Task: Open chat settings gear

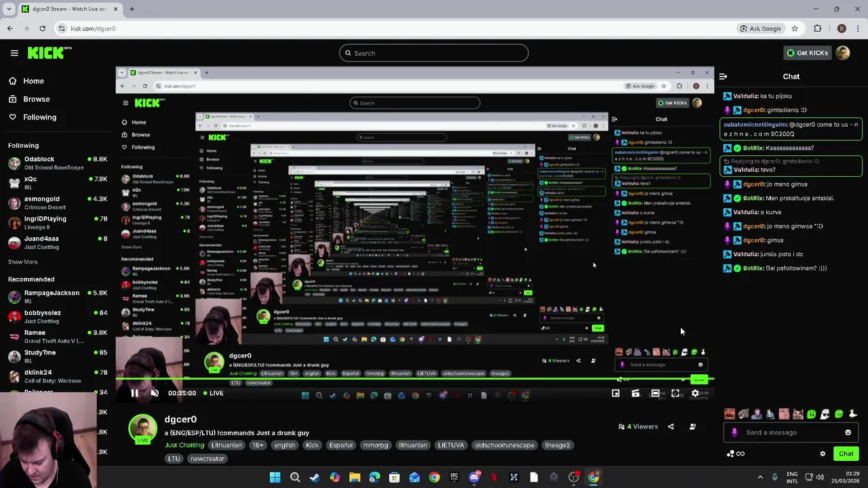Action: [x=823, y=454]
